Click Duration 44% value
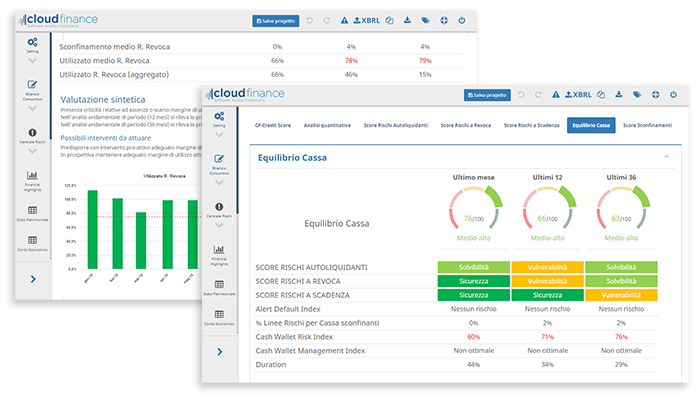Viewport: 700px width, 396px height. [474, 365]
